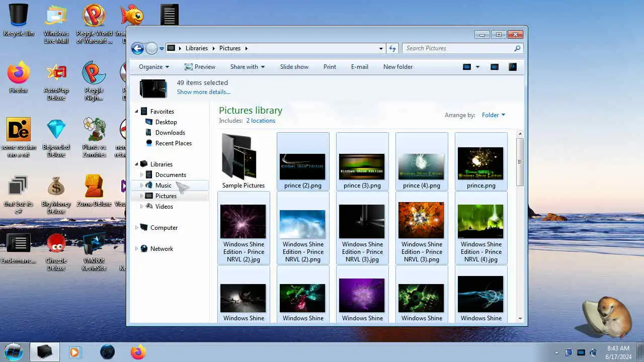Viewport: 644px width, 362px height.
Task: Open the volume icon in system tray
Action: pos(593,352)
